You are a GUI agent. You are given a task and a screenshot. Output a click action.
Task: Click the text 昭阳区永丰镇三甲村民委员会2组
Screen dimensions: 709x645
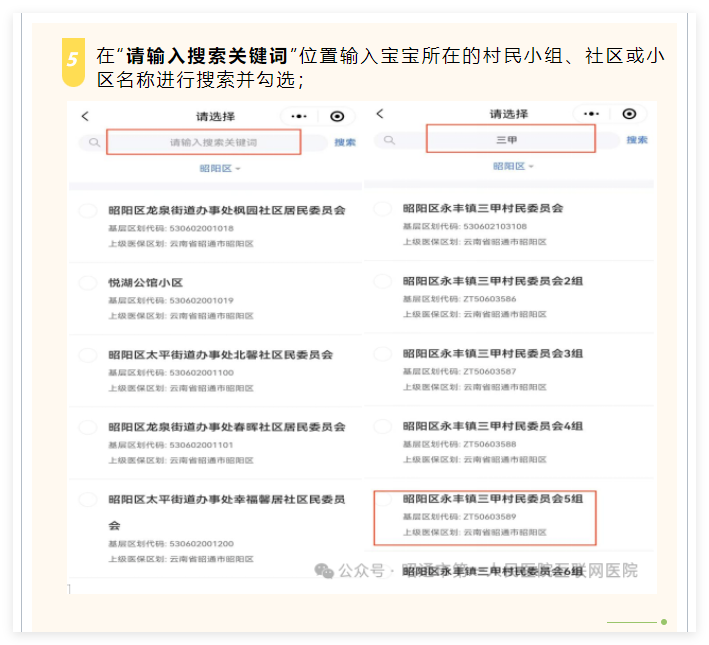coord(493,281)
